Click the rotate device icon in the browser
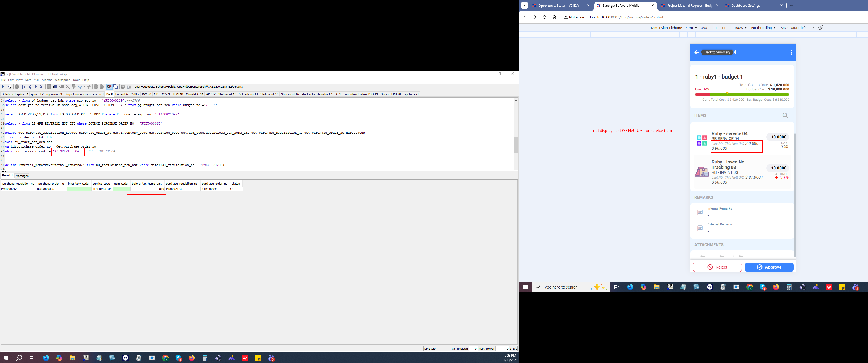Image resolution: width=868 pixels, height=363 pixels. (821, 27)
